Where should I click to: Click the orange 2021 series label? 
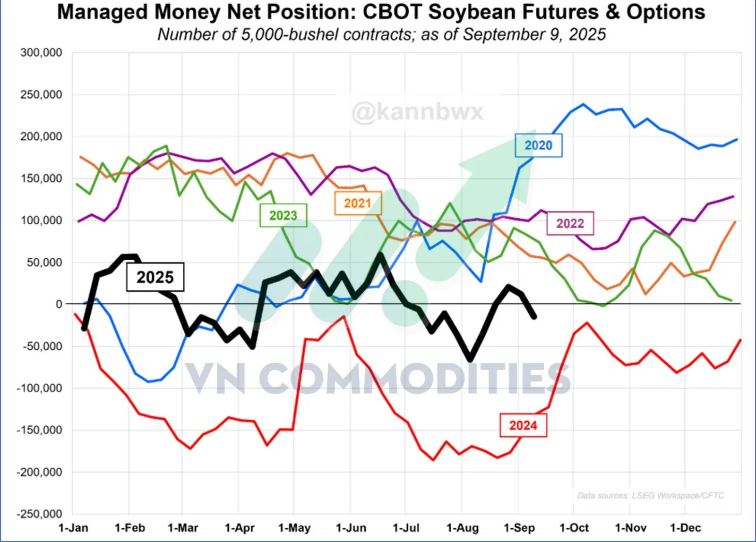358,203
